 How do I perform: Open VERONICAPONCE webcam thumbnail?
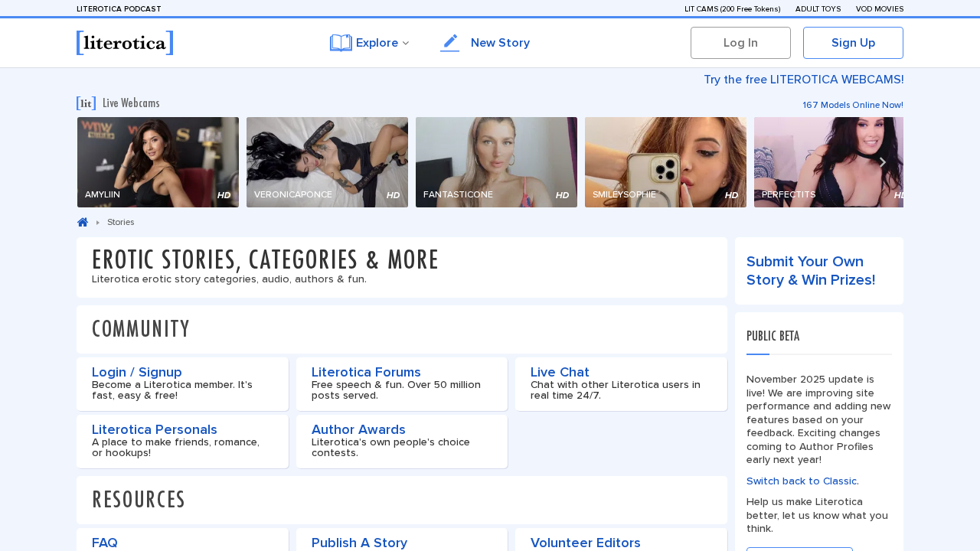click(x=327, y=162)
